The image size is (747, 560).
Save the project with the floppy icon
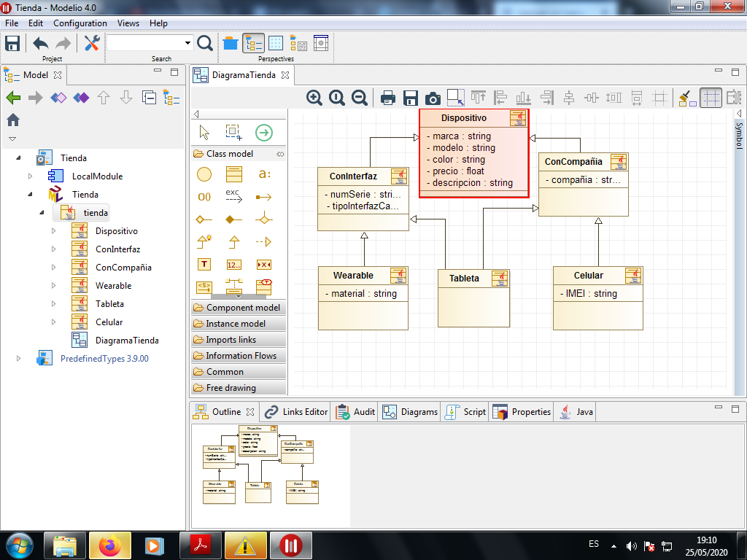[12, 43]
